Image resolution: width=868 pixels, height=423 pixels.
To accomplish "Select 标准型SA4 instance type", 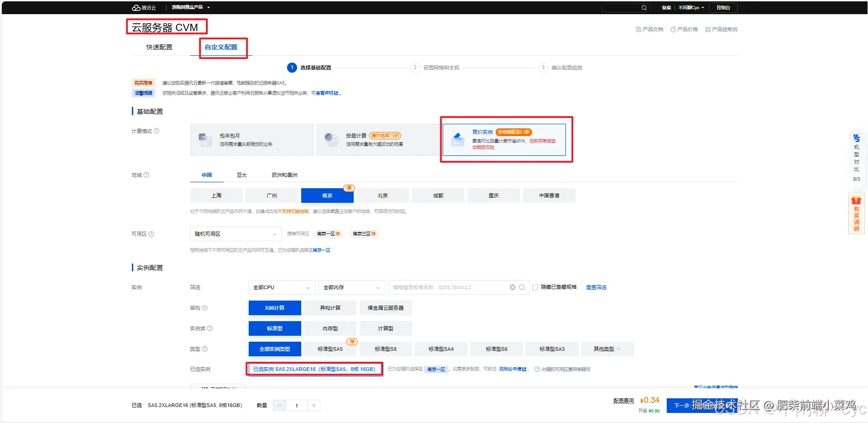I will point(441,349).
